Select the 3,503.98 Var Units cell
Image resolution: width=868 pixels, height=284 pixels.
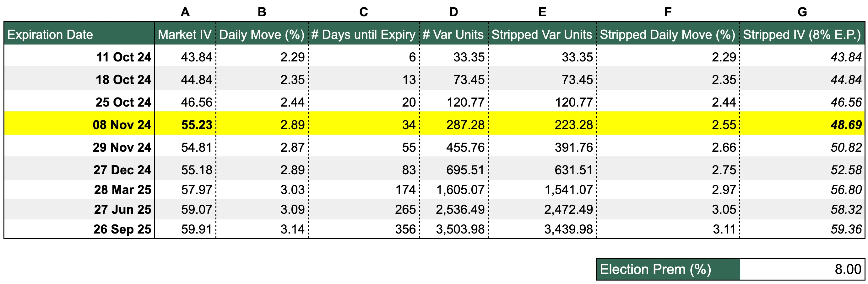453,229
